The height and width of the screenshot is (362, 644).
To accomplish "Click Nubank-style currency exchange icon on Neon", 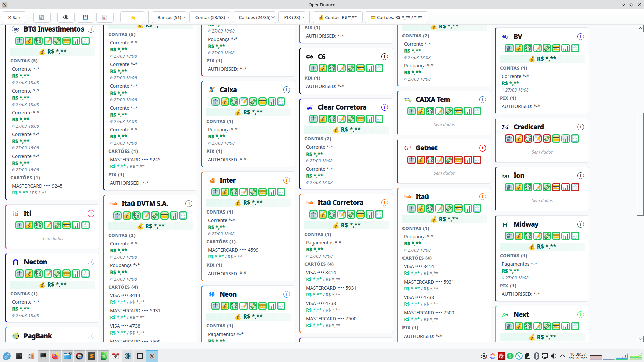I will pos(234,306).
